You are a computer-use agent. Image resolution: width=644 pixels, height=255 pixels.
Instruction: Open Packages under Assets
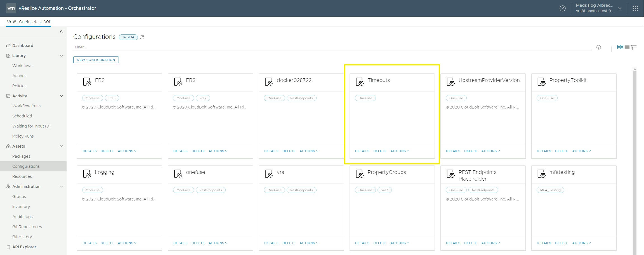coord(21,156)
